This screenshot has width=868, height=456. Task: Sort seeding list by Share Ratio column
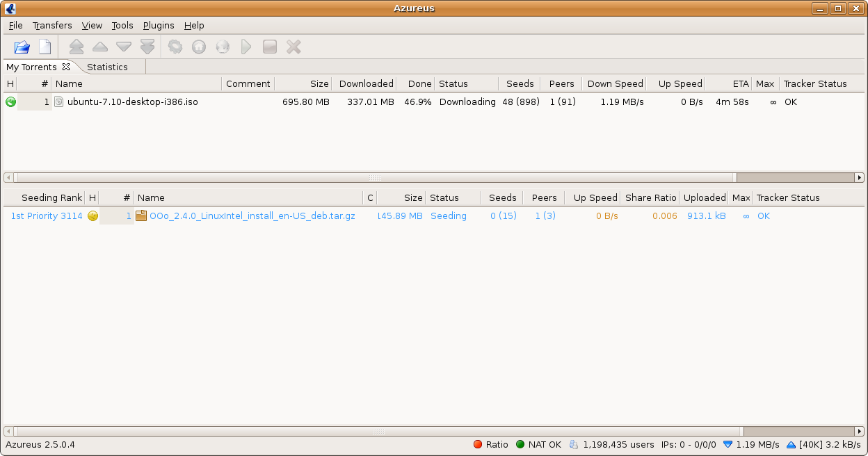coord(650,198)
